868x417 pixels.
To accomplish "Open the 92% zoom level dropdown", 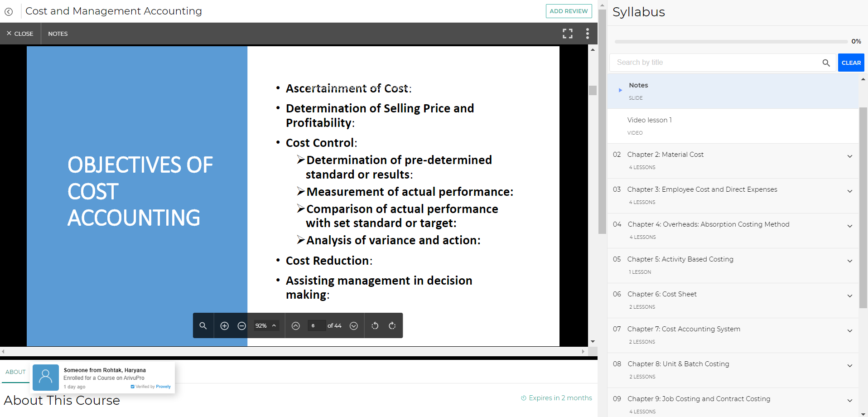I will 265,326.
